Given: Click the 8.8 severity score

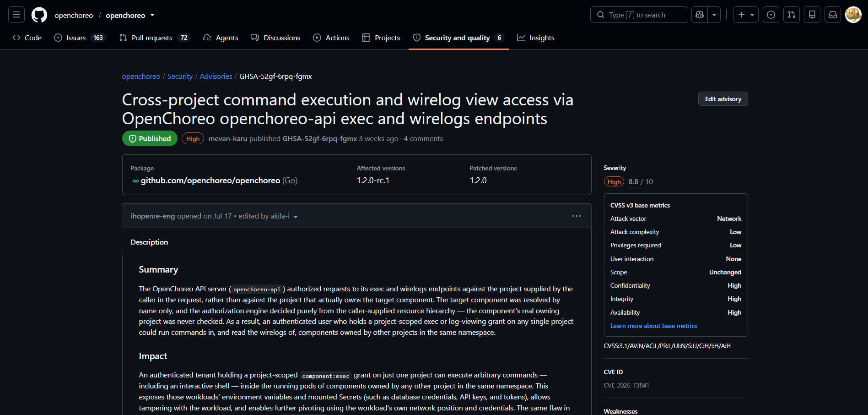Looking at the screenshot, I should 633,182.
